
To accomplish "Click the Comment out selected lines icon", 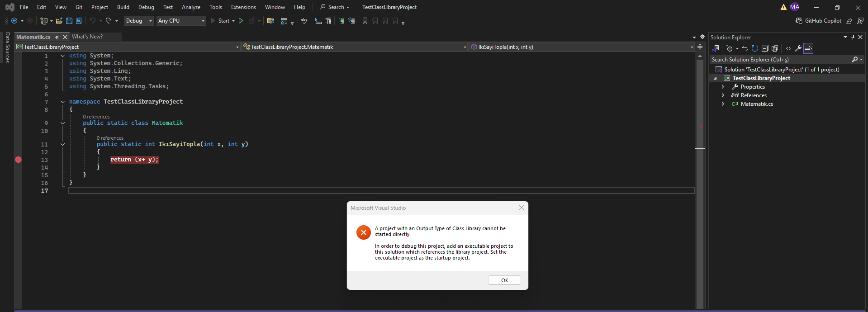I will pos(342,21).
